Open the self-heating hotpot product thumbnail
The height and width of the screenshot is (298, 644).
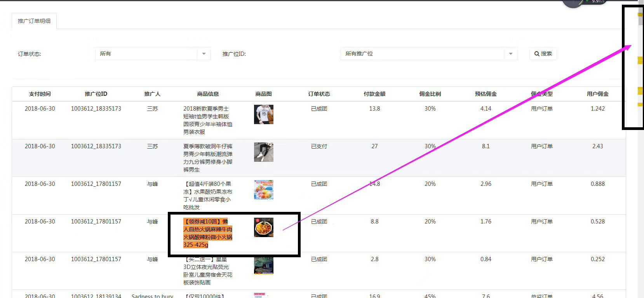pos(264,227)
